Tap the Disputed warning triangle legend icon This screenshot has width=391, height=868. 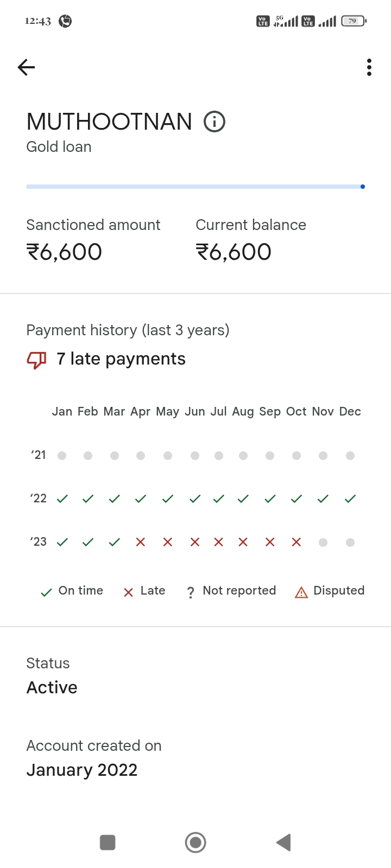[301, 592]
